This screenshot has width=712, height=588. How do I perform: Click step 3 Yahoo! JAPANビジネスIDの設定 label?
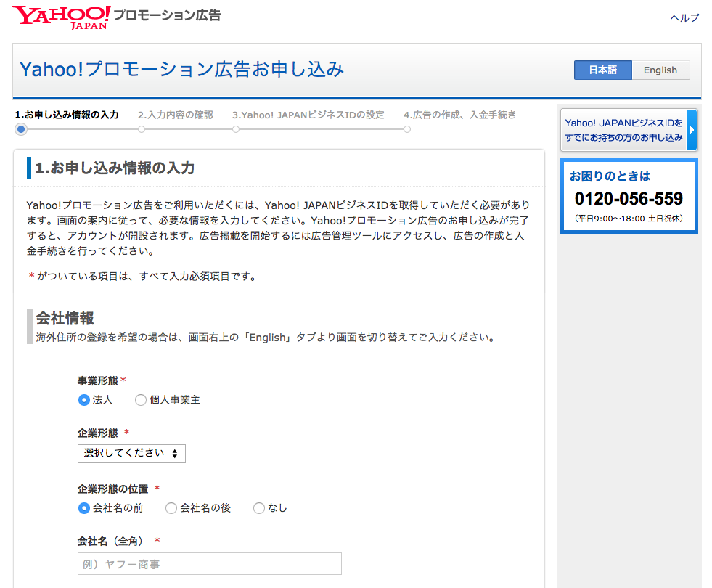(308, 115)
